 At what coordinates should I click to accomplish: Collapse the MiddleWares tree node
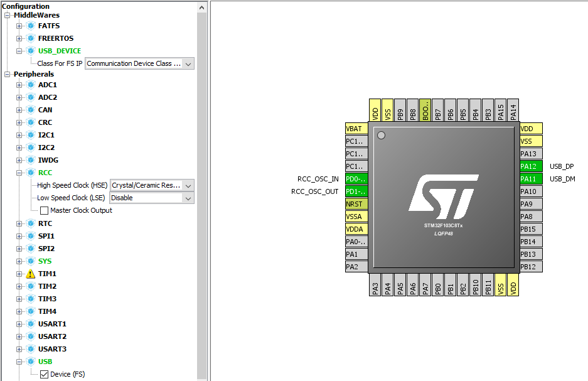pyautogui.click(x=7, y=15)
